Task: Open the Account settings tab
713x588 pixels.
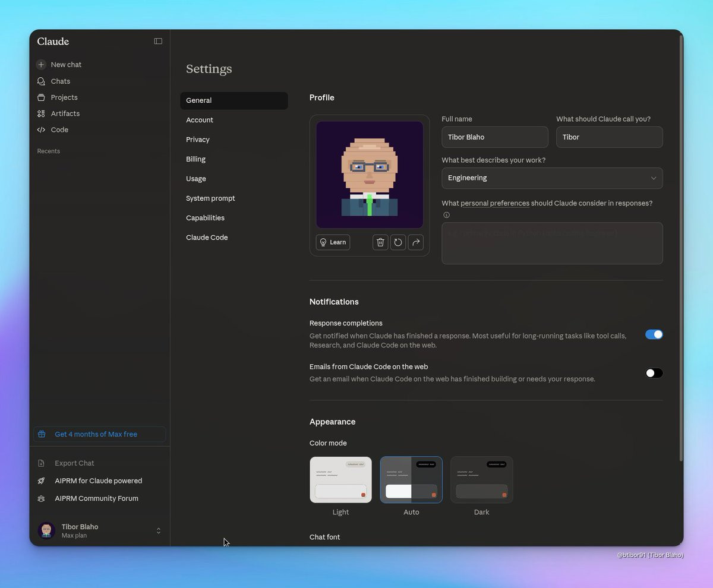Action: point(234,120)
